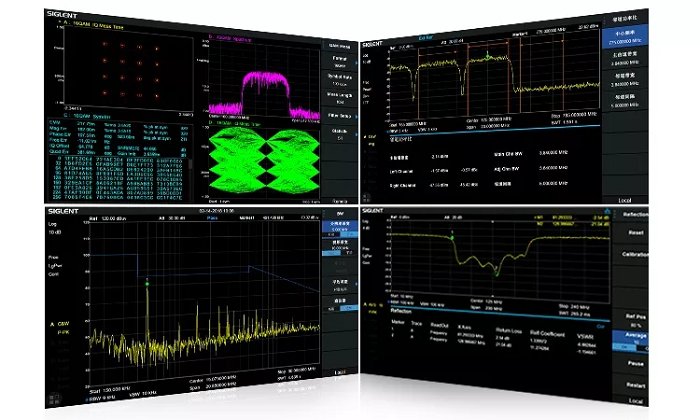Expand the Format submenu arrow

pyautogui.click(x=356, y=63)
